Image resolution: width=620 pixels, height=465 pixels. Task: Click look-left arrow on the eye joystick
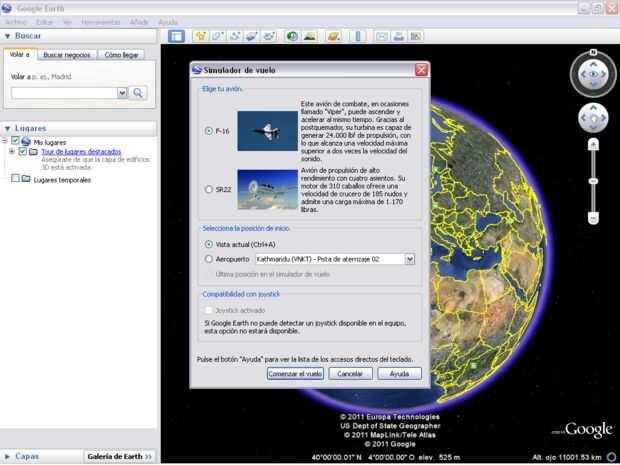coord(583,74)
